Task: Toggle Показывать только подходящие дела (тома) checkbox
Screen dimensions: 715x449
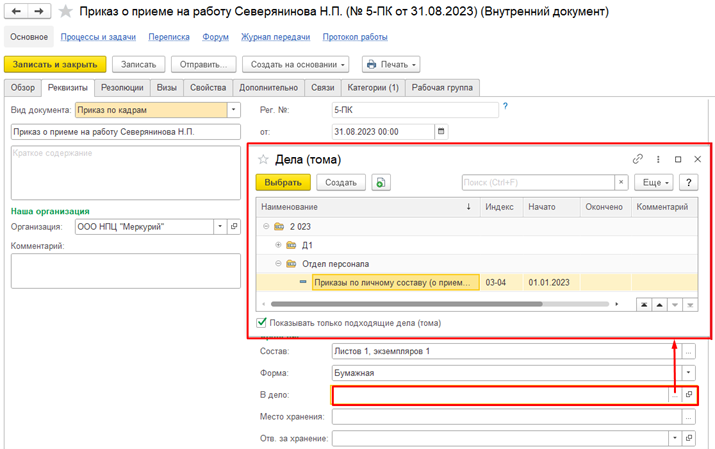Action: pyautogui.click(x=261, y=323)
